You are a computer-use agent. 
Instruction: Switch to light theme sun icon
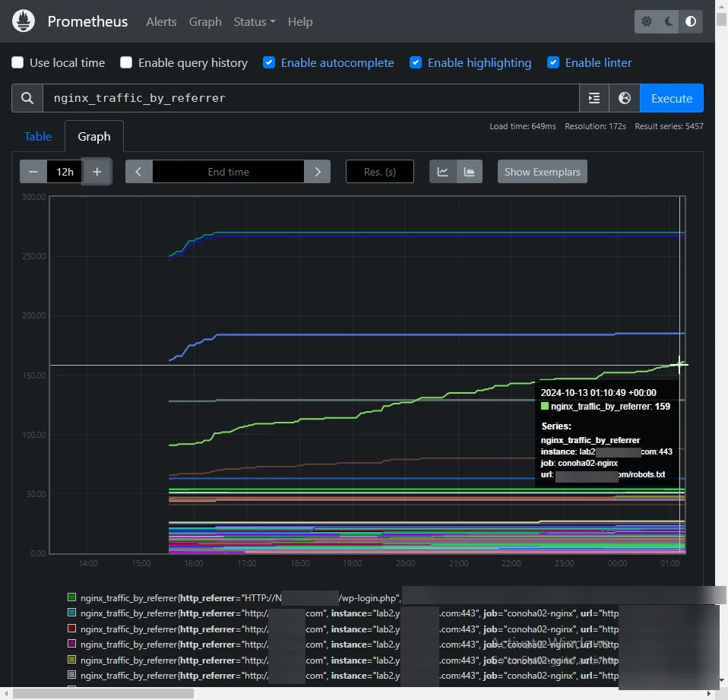(x=647, y=21)
